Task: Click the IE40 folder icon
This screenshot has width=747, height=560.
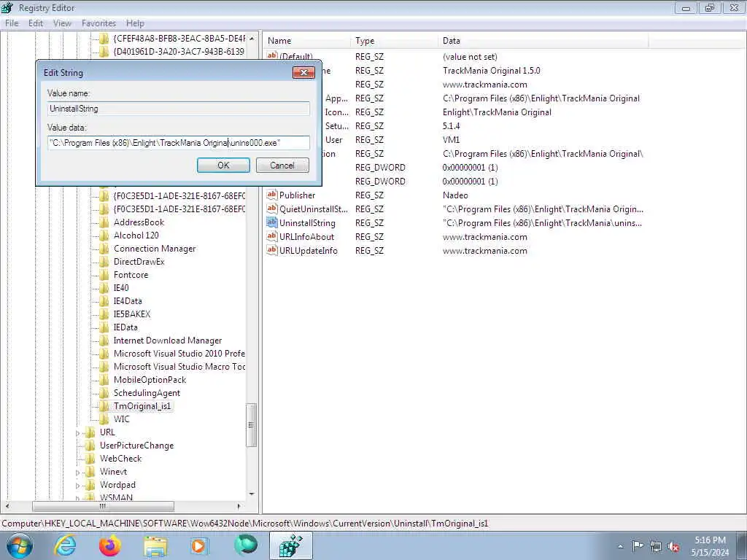Action: 104,287
